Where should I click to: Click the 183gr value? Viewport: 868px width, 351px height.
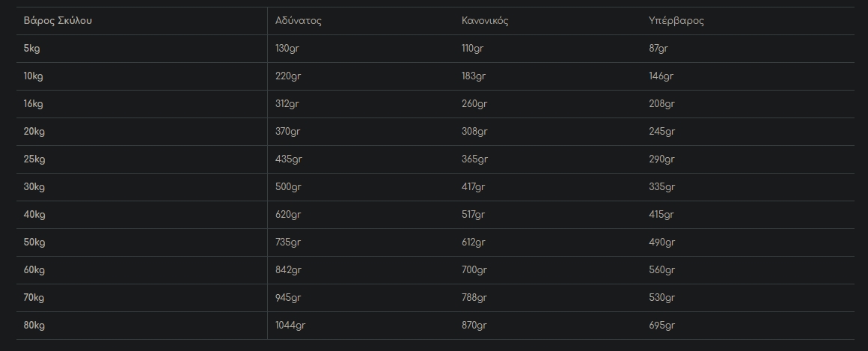coord(474,76)
